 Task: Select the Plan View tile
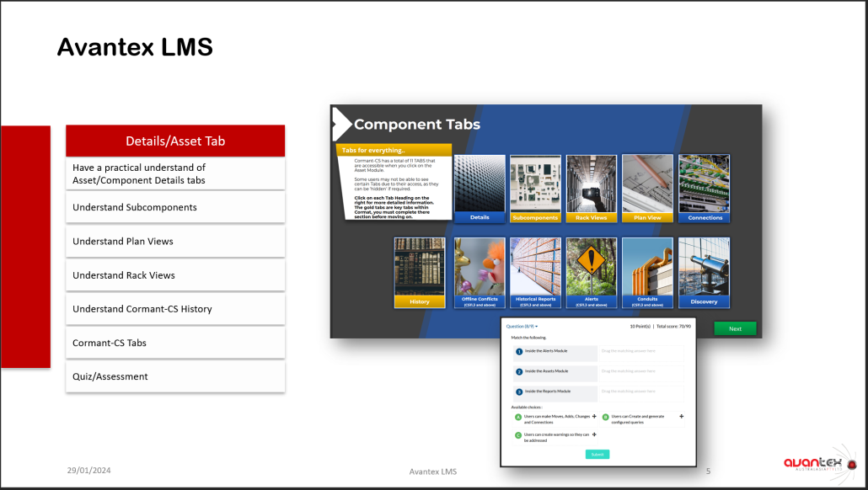point(647,189)
